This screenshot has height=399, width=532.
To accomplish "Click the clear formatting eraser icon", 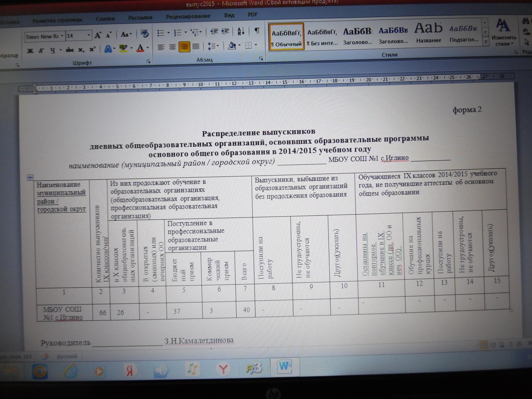I will 144,34.
